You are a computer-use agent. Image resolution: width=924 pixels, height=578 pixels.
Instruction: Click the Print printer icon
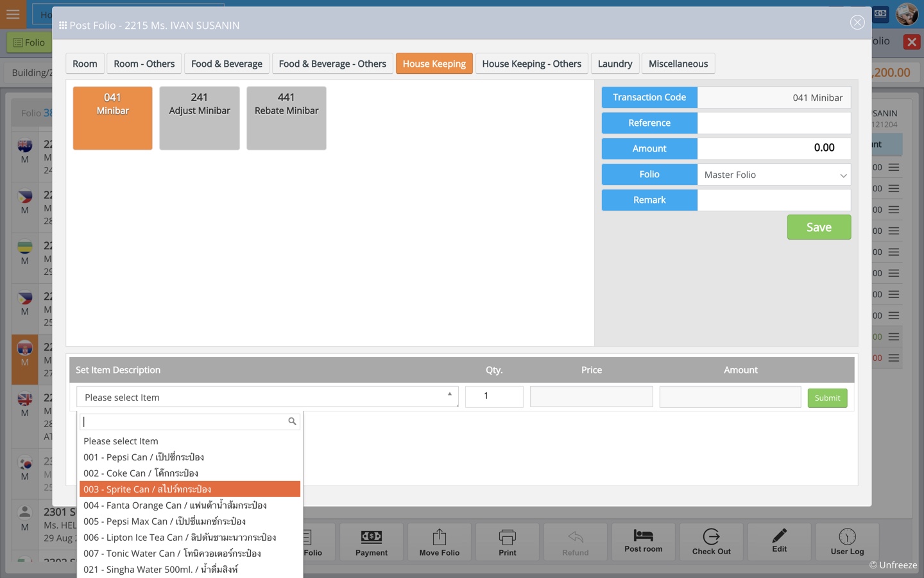507,537
